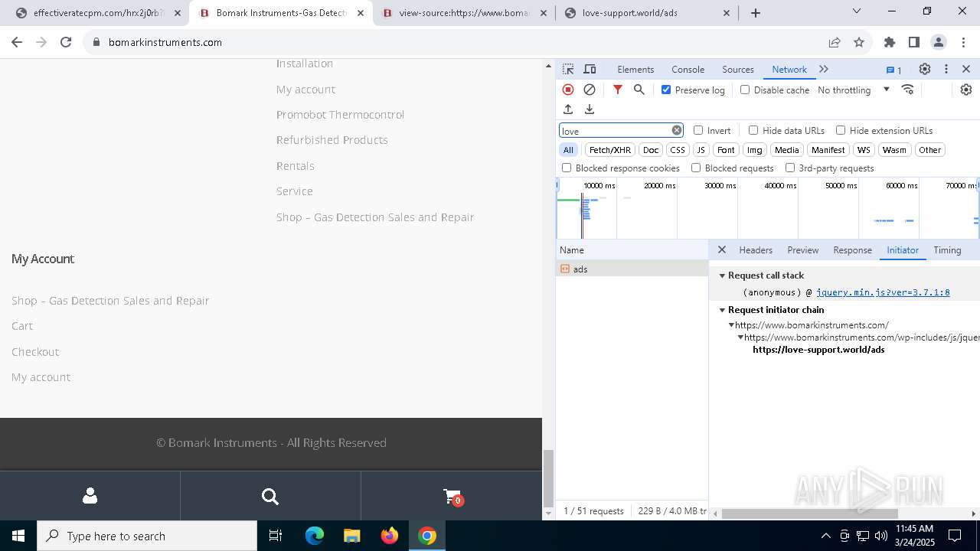Image resolution: width=980 pixels, height=551 pixels.
Task: Go back to previous page
Action: point(17,42)
